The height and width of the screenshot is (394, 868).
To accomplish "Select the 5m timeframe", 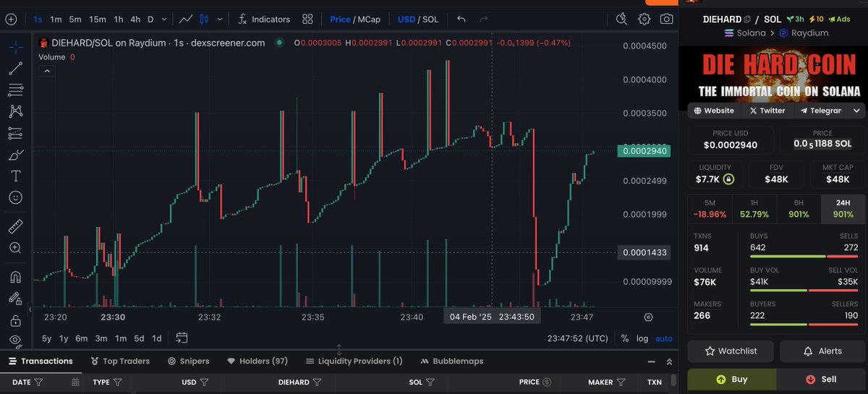I will point(75,20).
